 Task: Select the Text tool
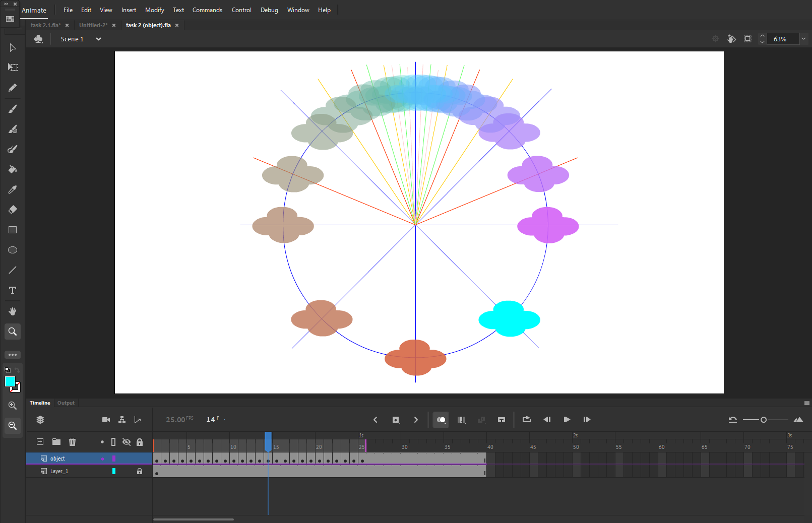coord(13,290)
